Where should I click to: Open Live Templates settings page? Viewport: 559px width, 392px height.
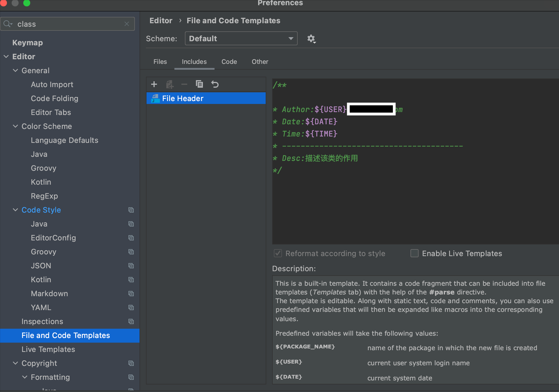tap(48, 349)
